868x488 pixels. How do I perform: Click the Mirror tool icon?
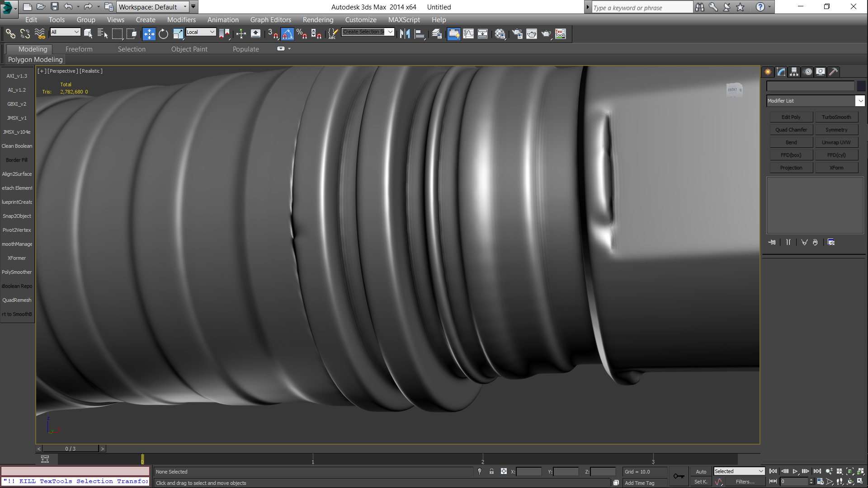tap(405, 34)
